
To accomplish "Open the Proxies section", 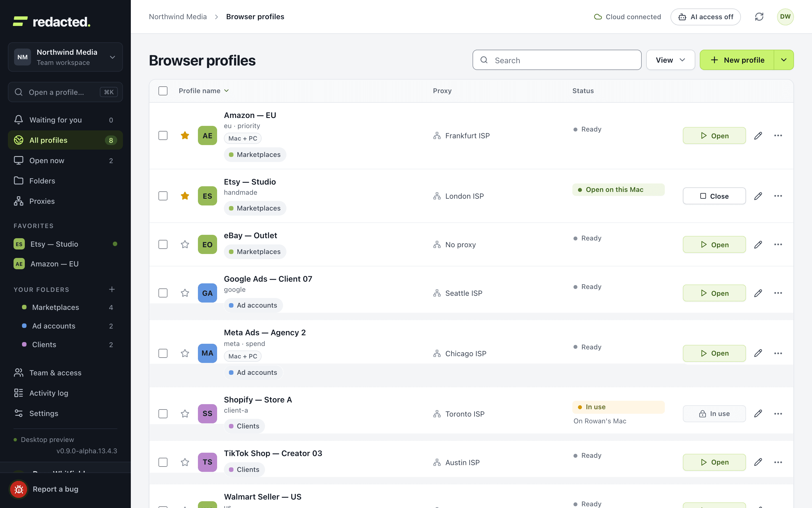I will click(x=65, y=201).
